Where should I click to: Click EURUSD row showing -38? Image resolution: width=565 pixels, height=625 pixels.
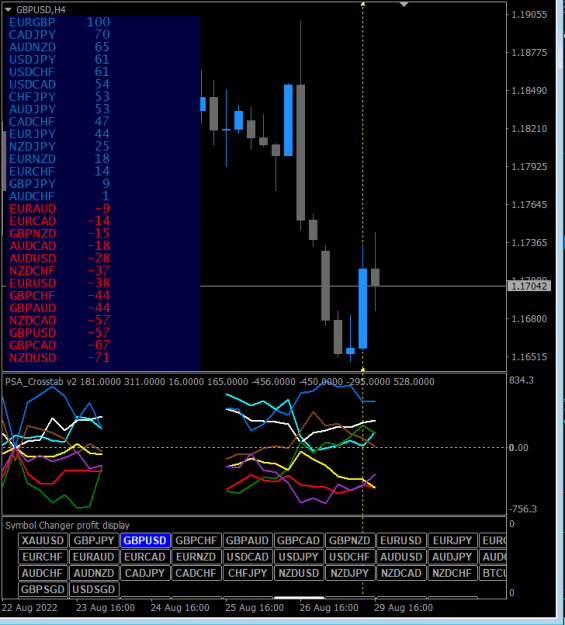pos(59,283)
